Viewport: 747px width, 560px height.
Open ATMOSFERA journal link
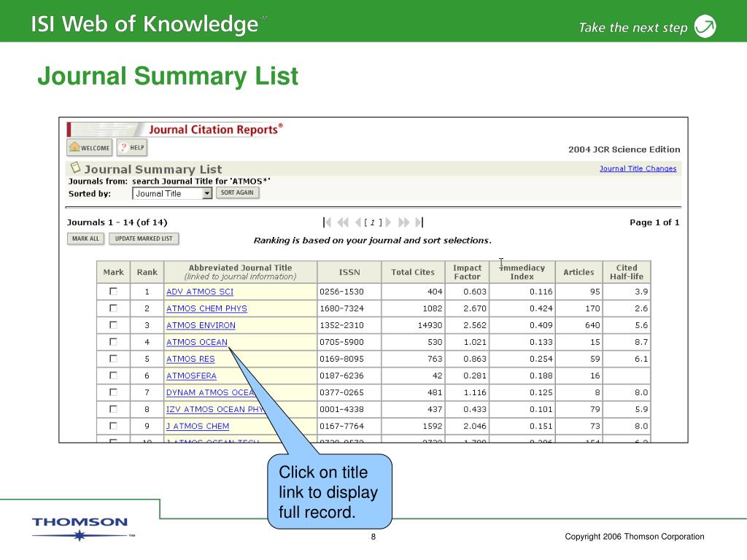point(191,376)
